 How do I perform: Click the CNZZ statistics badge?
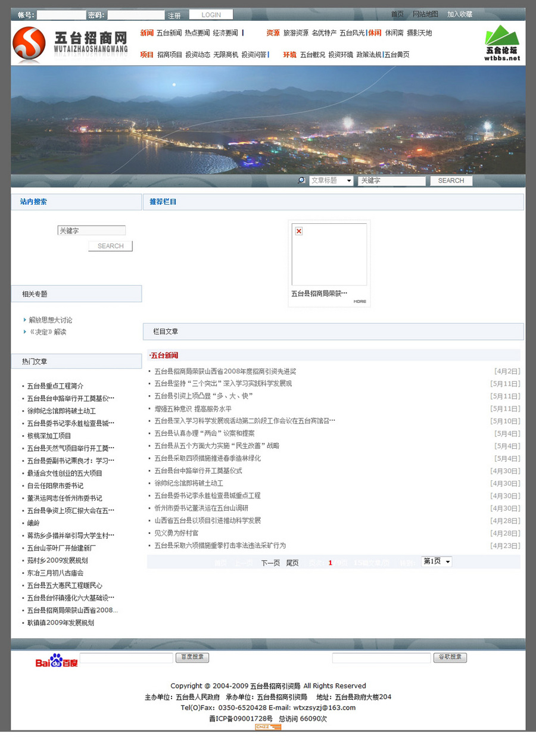268,727
